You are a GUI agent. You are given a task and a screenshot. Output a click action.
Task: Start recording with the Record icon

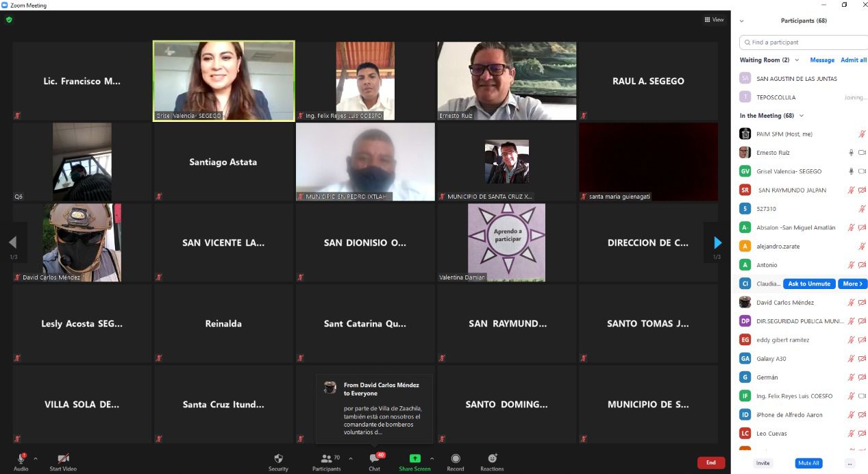[455, 459]
